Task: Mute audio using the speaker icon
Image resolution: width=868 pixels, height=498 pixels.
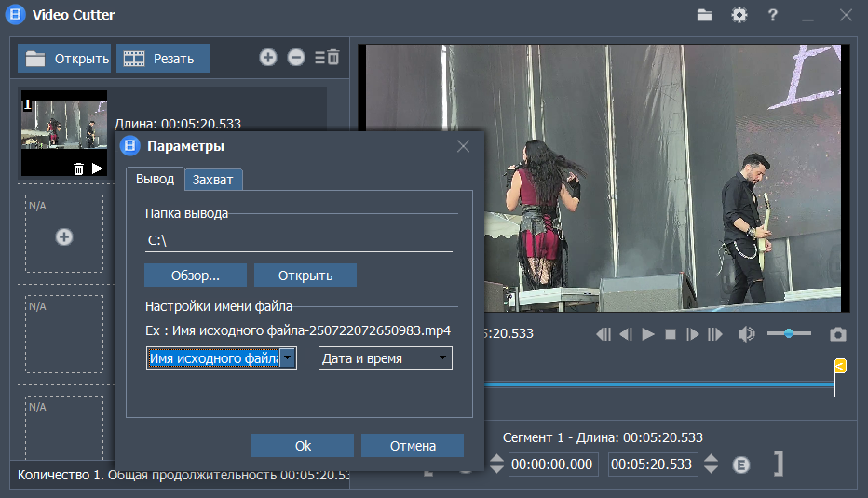Action: pos(746,334)
